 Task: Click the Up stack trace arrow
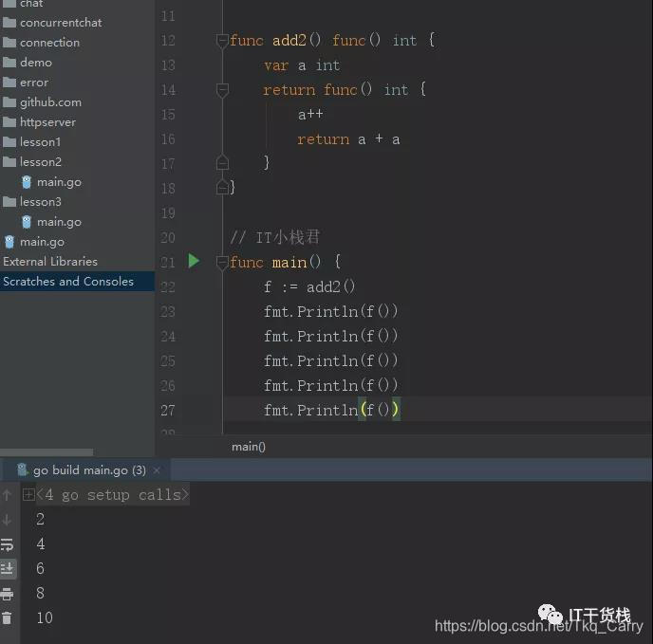pyautogui.click(x=7, y=495)
